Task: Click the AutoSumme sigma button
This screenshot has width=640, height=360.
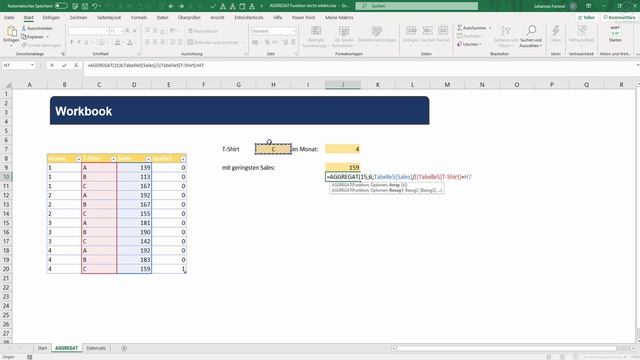Action: pyautogui.click(x=471, y=28)
